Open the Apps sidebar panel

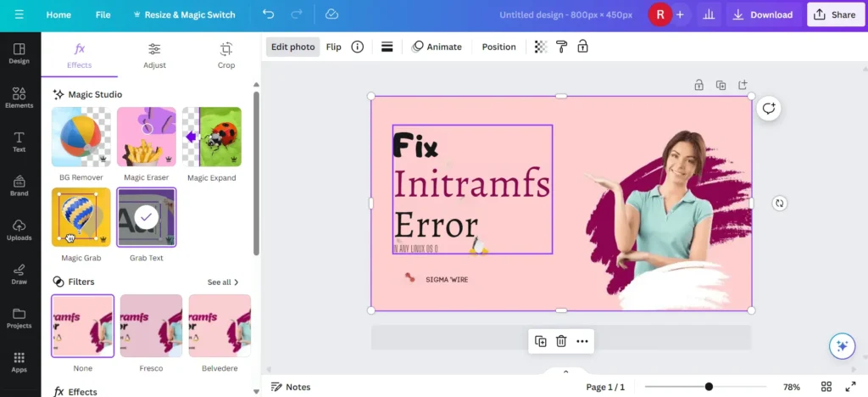point(19,362)
